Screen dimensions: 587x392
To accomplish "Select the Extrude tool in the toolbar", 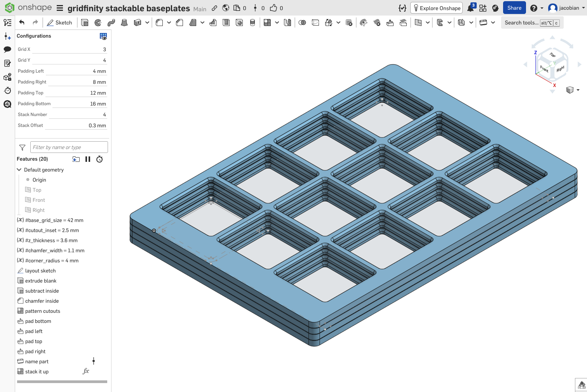I will pos(85,23).
